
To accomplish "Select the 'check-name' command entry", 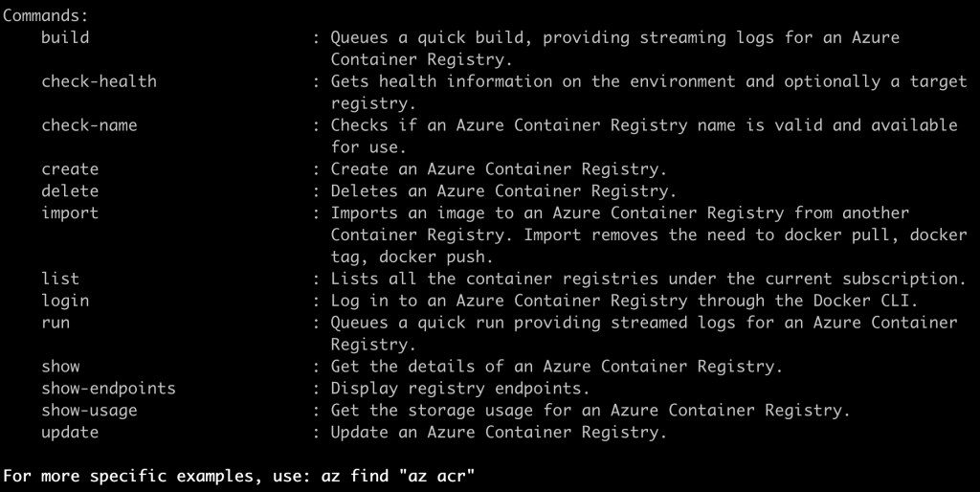I will pyautogui.click(x=89, y=125).
